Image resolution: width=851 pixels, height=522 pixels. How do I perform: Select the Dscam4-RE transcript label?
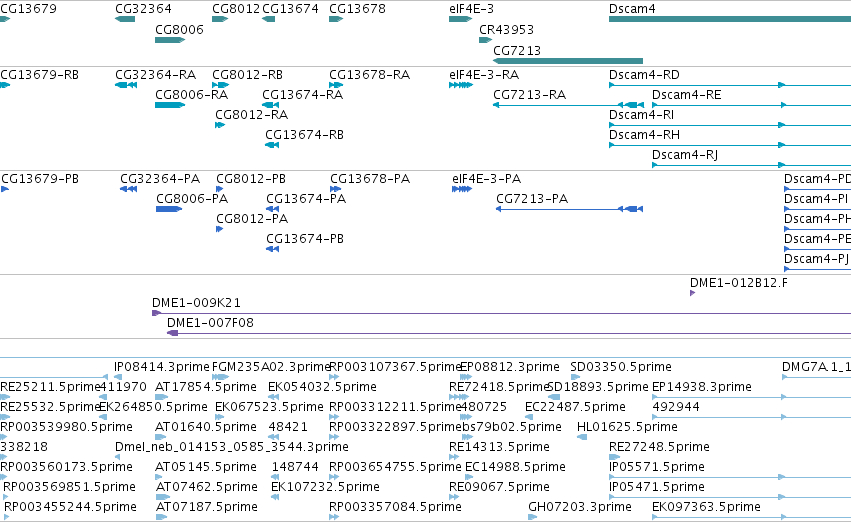coord(687,95)
